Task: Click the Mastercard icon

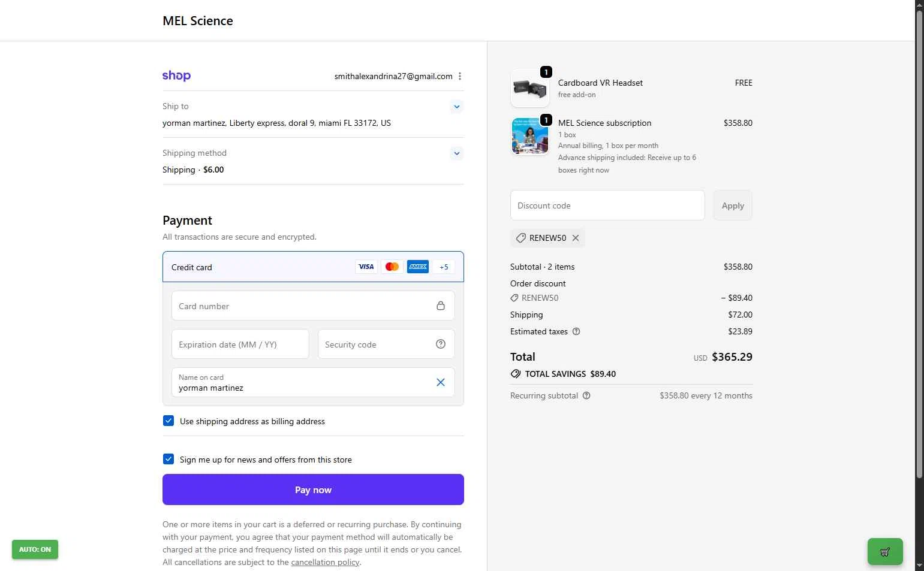Action: click(x=392, y=267)
